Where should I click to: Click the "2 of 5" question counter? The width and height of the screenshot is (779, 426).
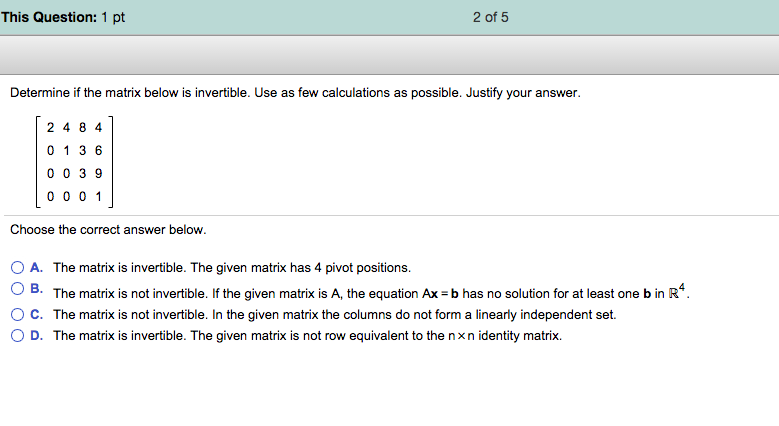(491, 17)
